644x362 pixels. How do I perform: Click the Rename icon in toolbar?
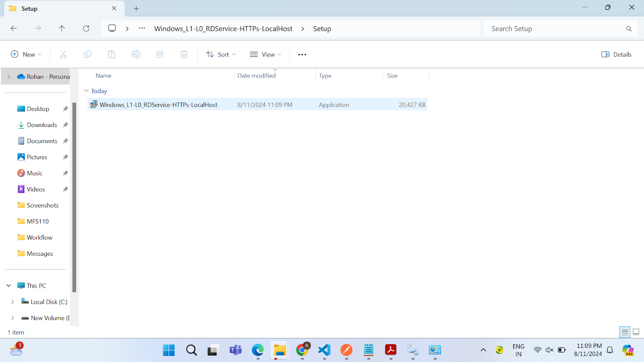coord(136,54)
